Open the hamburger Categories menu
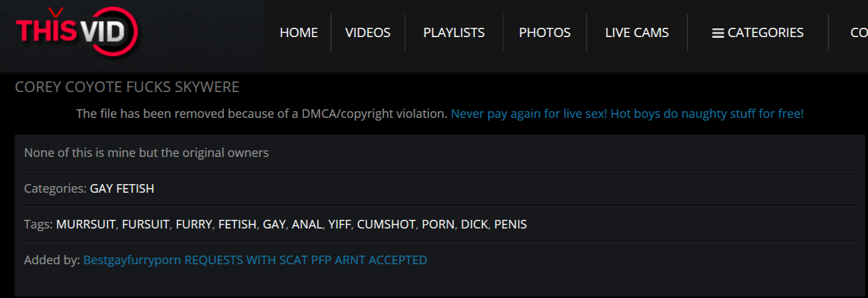This screenshot has height=298, width=868. pos(757,32)
